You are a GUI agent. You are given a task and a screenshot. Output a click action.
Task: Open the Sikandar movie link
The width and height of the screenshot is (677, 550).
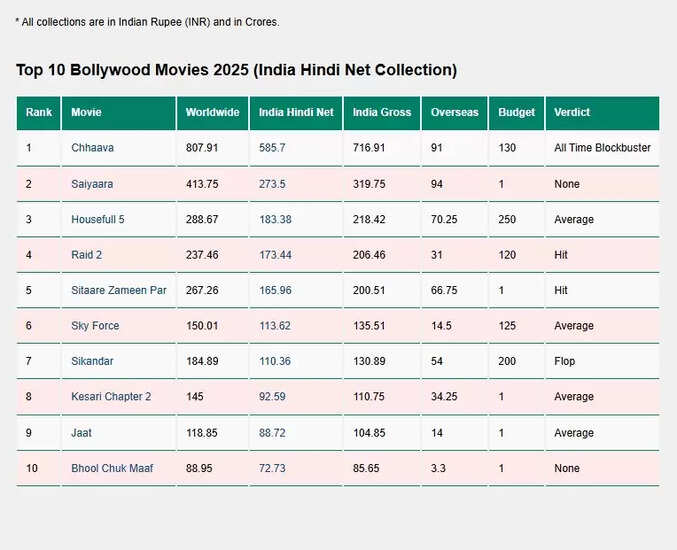pos(93,361)
